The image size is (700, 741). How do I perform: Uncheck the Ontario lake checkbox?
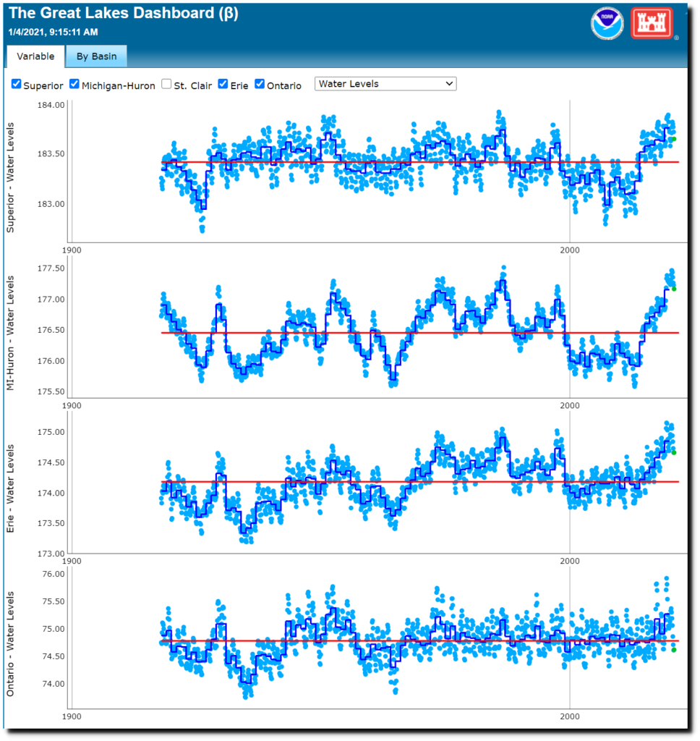point(260,84)
